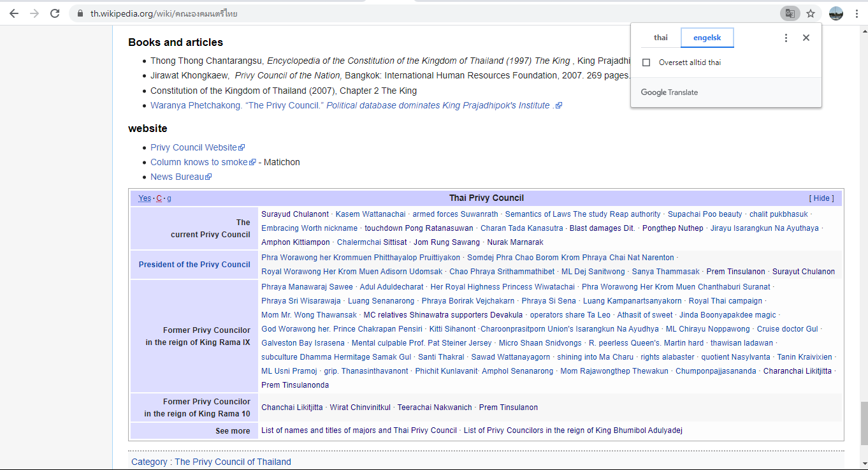868x470 pixels.
Task: Click the address bar URL field
Action: (x=382, y=13)
